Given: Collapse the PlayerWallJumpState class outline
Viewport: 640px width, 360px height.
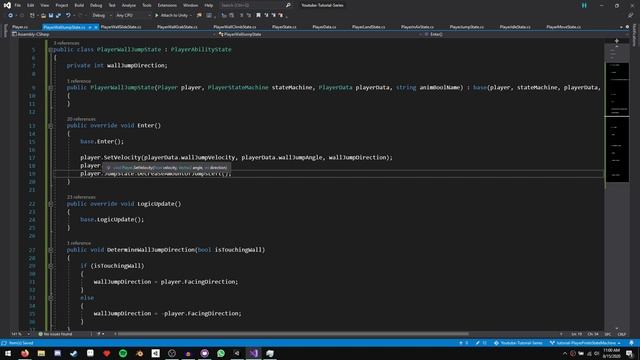Looking at the screenshot, I should [51, 50].
